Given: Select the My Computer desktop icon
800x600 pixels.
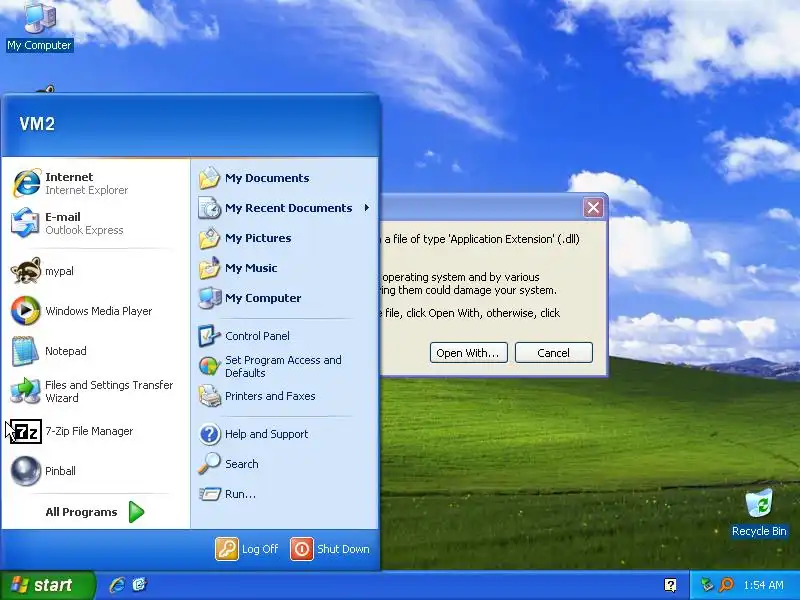Looking at the screenshot, I should (x=40, y=27).
